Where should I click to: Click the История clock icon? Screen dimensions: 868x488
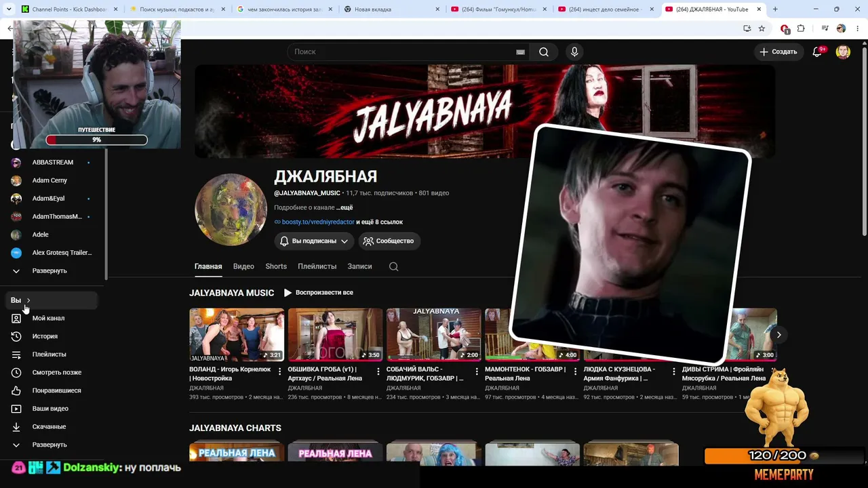[x=16, y=336]
